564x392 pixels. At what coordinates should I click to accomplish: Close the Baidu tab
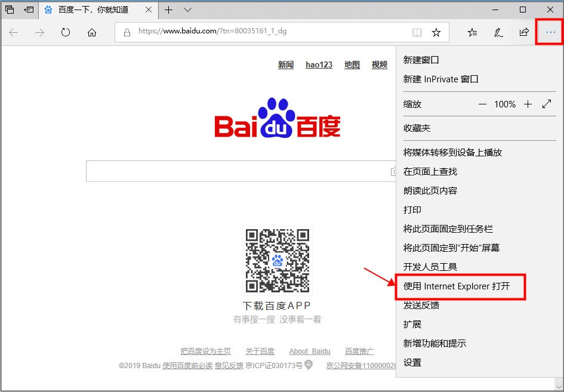149,10
